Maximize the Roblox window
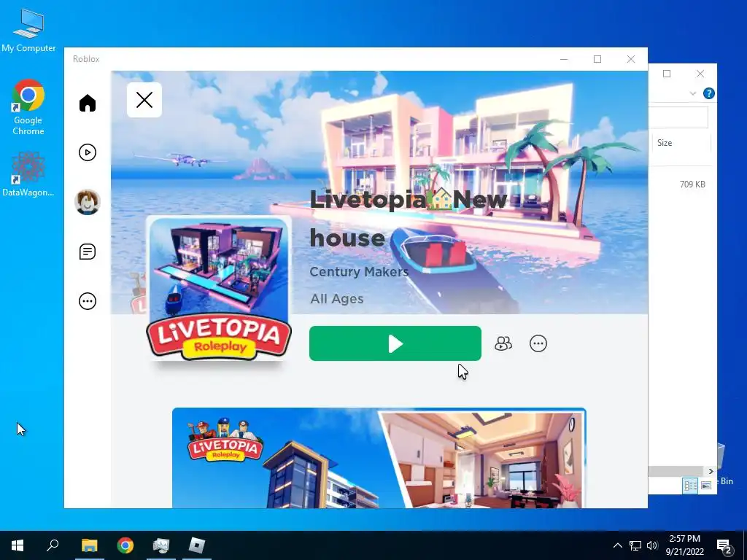Screen dimensions: 747x560 coord(597,59)
